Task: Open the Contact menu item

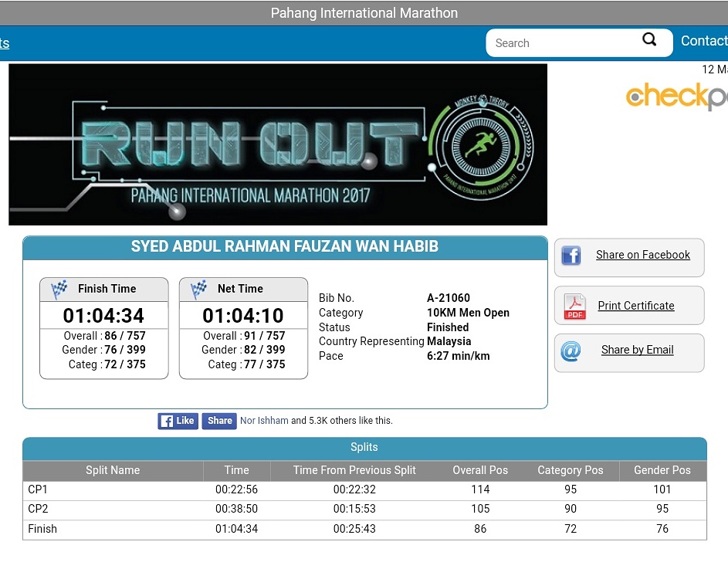Action: point(703,42)
